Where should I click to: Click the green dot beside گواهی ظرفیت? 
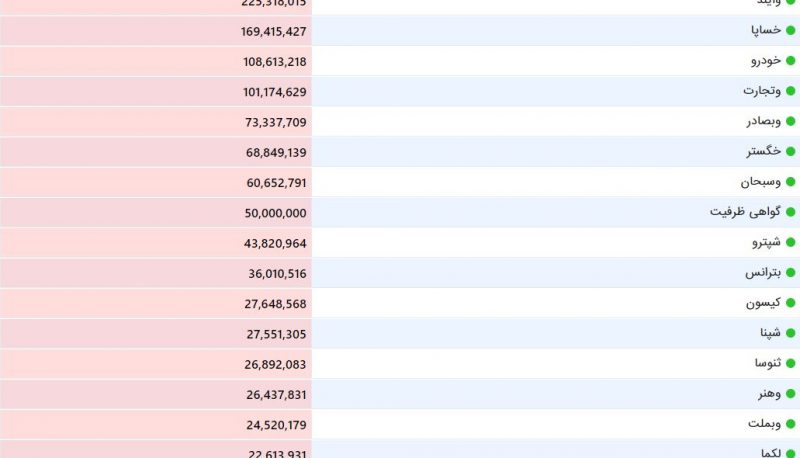[791, 212]
